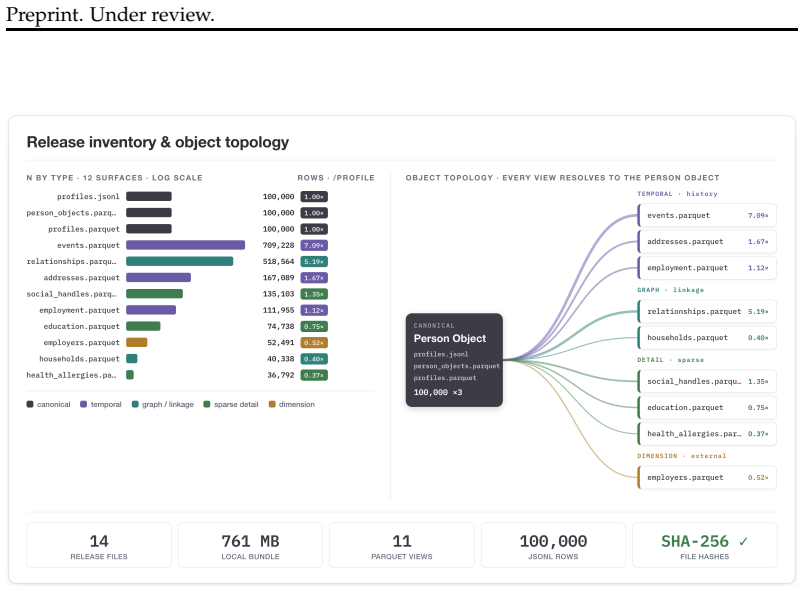The width and height of the screenshot is (804, 591).
Task: Click the 7.09× ratio badge
Action: click(x=314, y=246)
